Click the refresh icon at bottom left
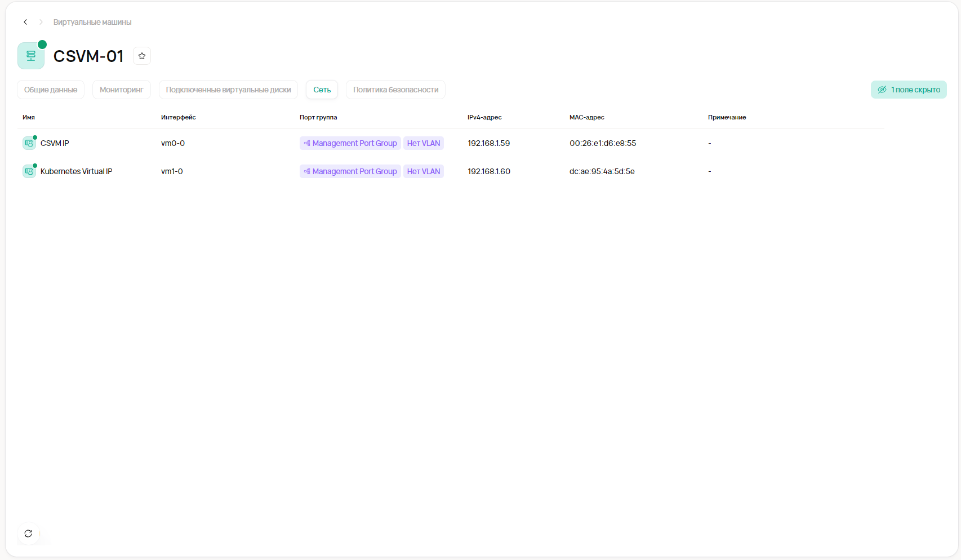Image resolution: width=961 pixels, height=560 pixels. coord(28,534)
